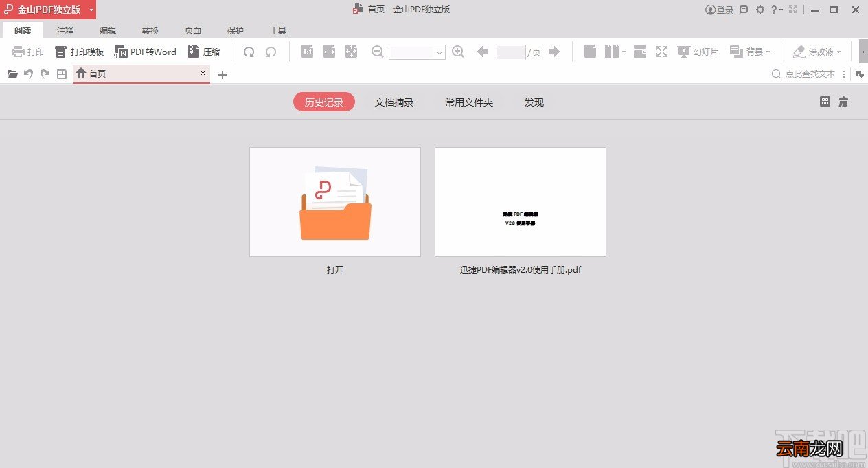Click the Print (打印) printer icon

(18, 52)
